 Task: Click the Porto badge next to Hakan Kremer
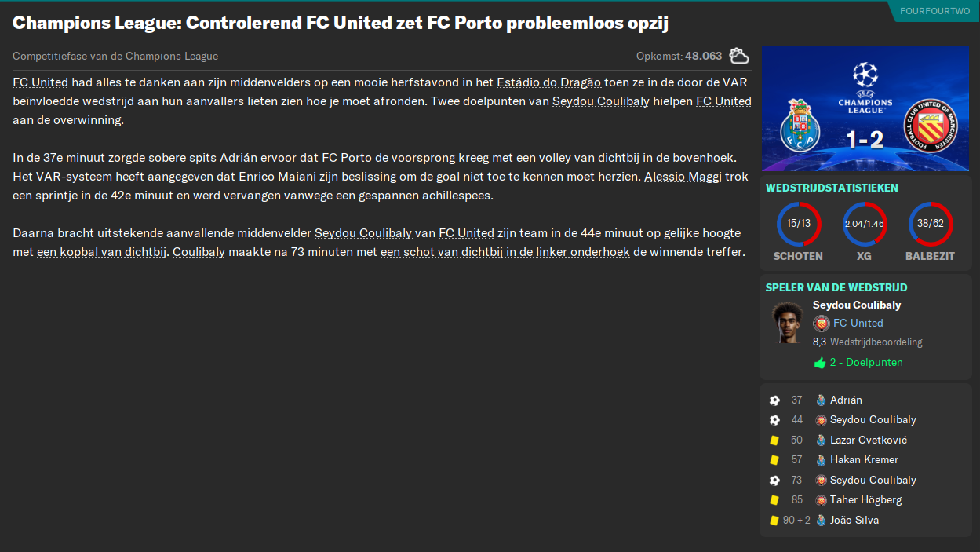821,459
